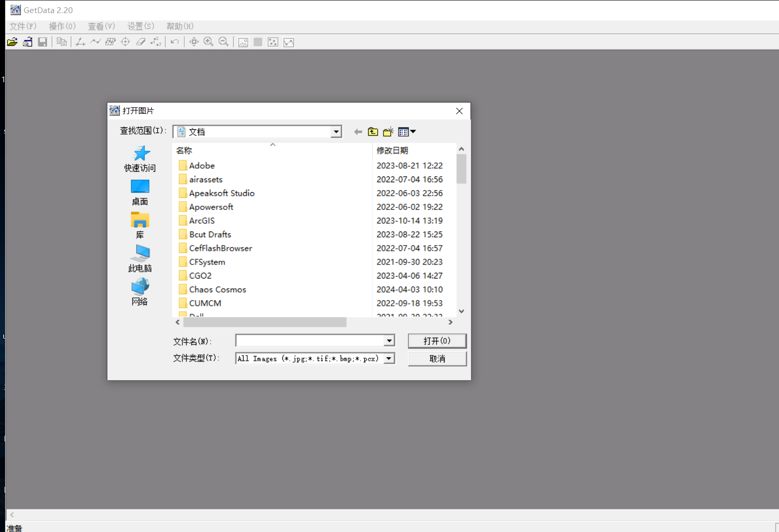The image size is (779, 532).
Task: Click the file list horizontal scrollbar thumb
Action: pyautogui.click(x=265, y=322)
